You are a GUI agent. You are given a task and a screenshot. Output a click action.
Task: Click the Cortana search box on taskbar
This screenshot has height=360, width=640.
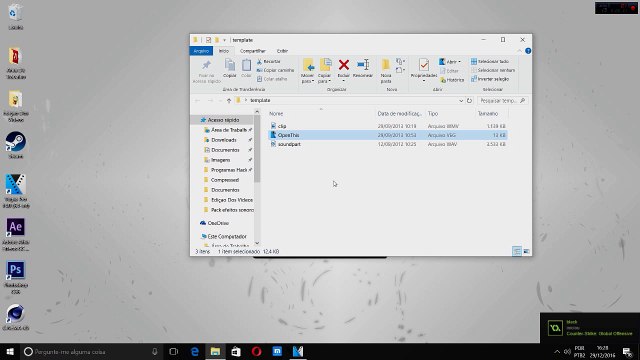click(x=91, y=351)
